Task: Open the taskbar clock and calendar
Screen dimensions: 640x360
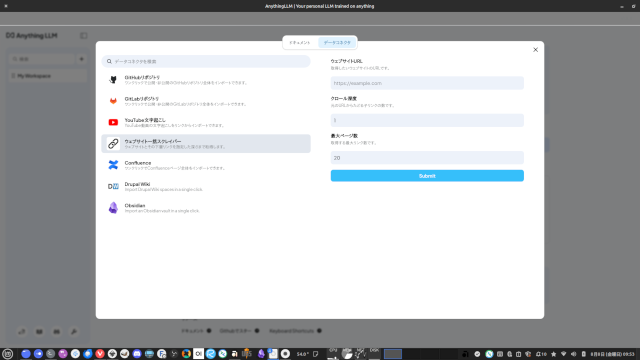Action: pyautogui.click(x=613, y=354)
